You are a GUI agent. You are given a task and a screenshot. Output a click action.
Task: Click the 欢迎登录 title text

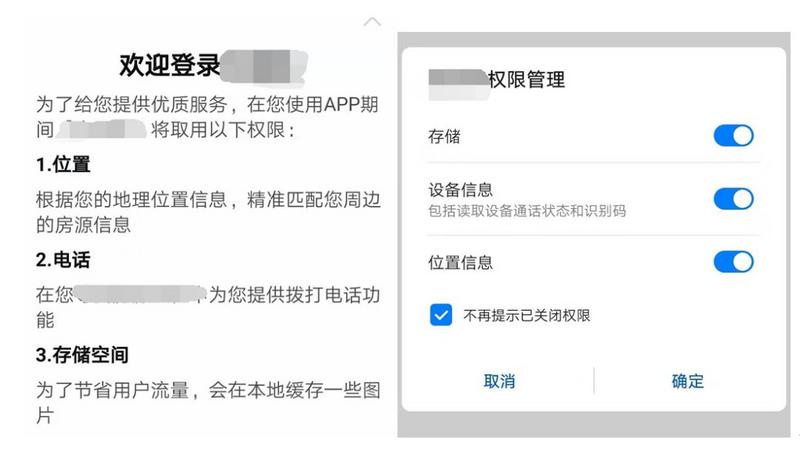coord(169,65)
